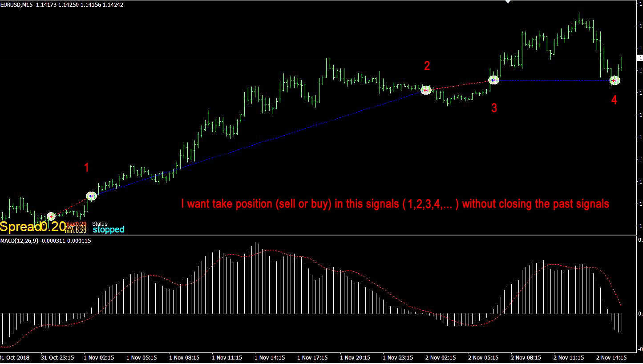Click the yellow 0.20 spread value
Screen dimensions: 643x364
53,227
